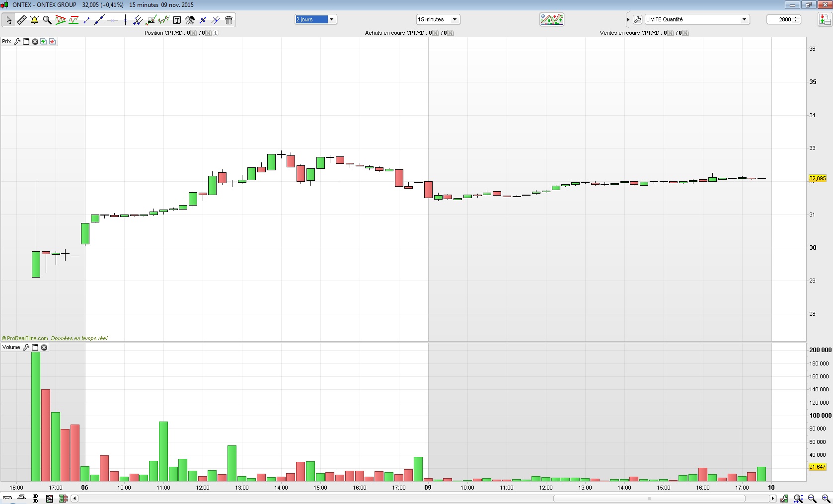Click the trash can delete-objects icon
Viewport: 833px width, 504px height.
click(x=228, y=20)
